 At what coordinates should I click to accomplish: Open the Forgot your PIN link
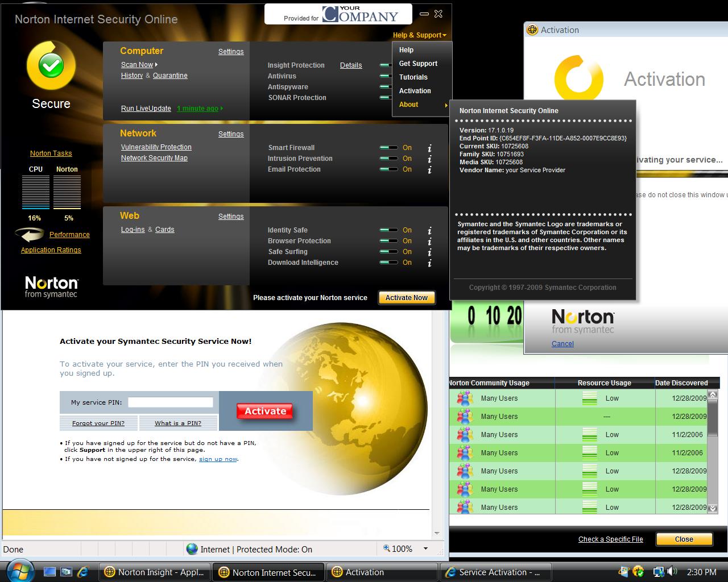click(x=98, y=423)
